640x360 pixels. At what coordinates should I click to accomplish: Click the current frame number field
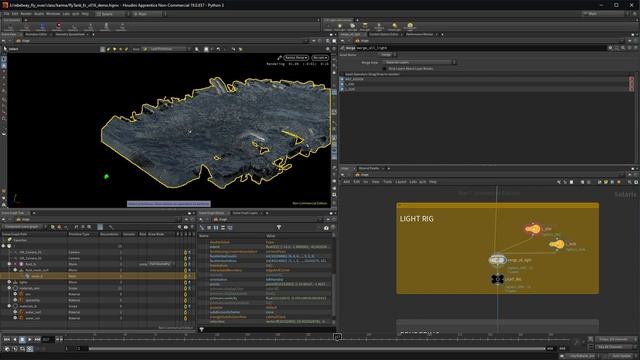tap(47, 339)
